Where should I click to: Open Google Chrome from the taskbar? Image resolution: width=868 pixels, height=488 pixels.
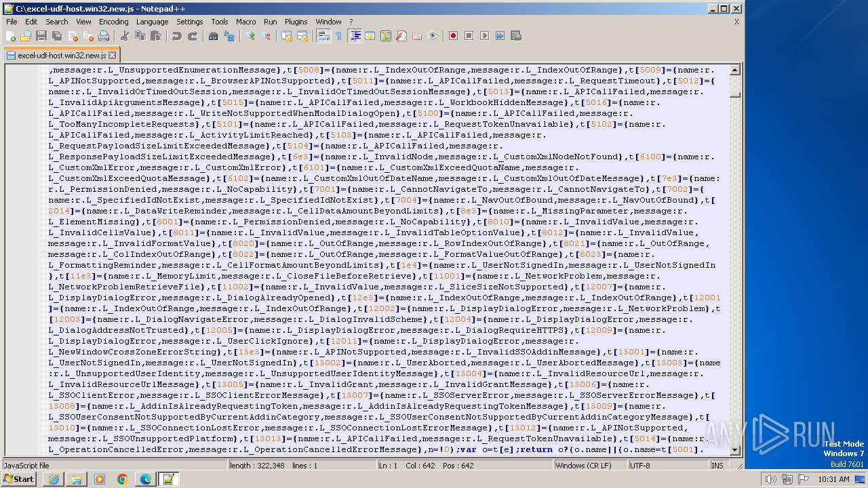pyautogui.click(x=123, y=479)
